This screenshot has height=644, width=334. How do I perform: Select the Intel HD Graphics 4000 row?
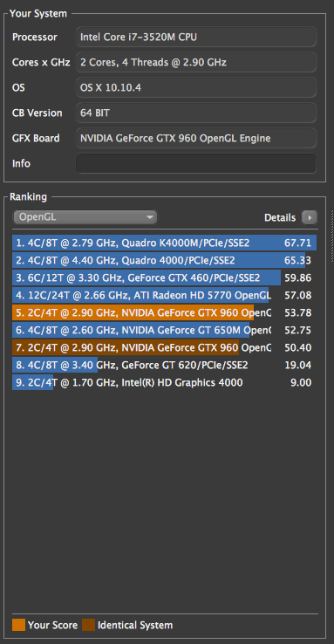[x=164, y=382]
